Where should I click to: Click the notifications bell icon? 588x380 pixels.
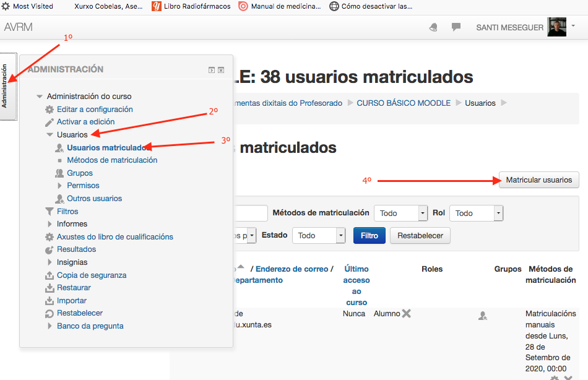[x=433, y=27]
